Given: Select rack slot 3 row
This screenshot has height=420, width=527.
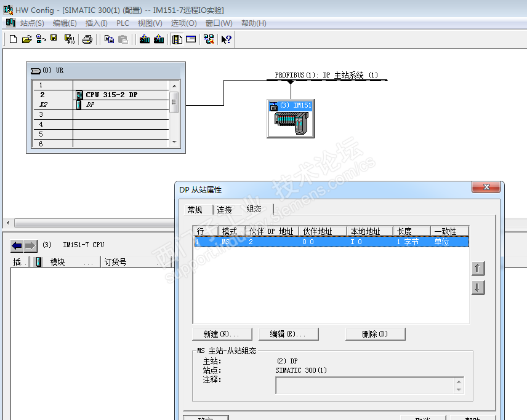Looking at the screenshot, I should 101,114.
